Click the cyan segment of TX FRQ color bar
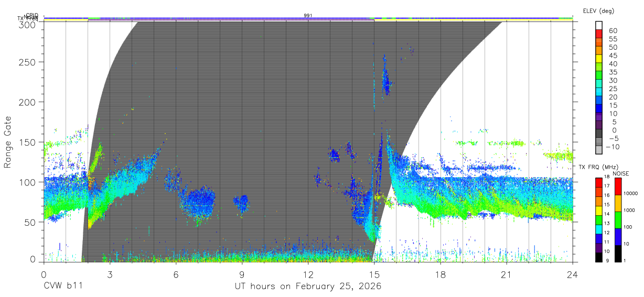 tap(599, 229)
